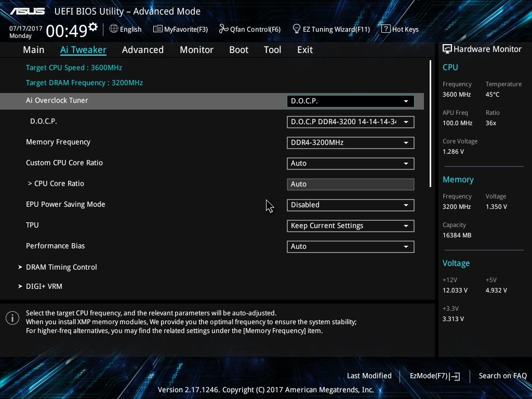Click the Hardware Monitor panel title
Screen dimensions: 532x399
487,49
